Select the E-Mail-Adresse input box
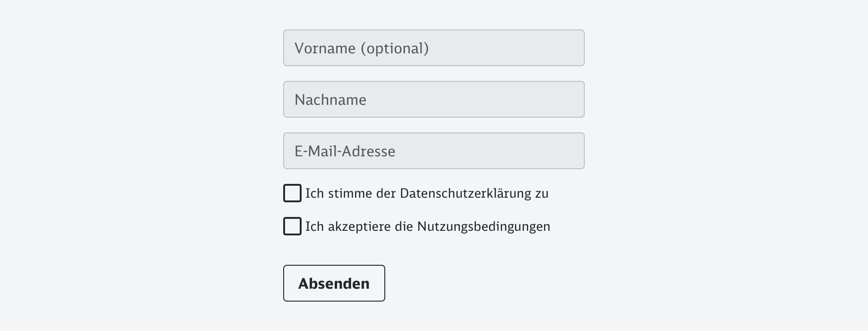868x331 pixels. pyautogui.click(x=434, y=151)
